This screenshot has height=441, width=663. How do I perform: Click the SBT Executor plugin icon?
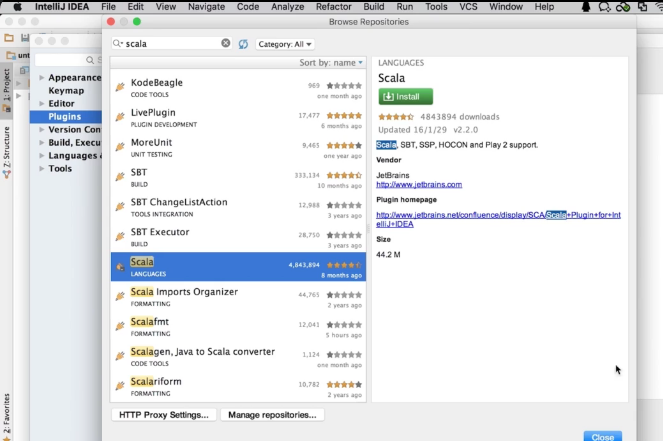click(x=120, y=236)
